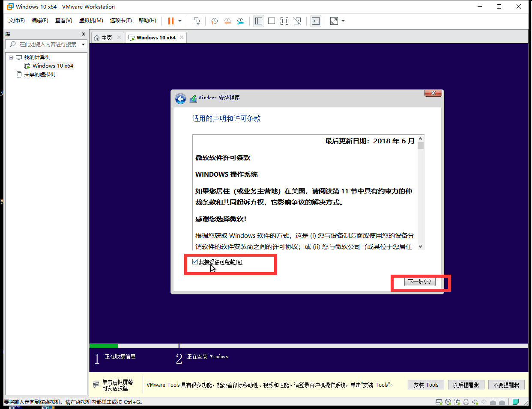Click the sound card icon with green dot

tap(475, 402)
